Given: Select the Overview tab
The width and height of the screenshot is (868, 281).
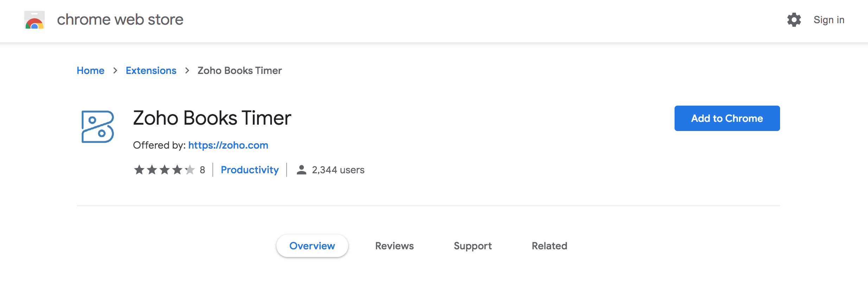Looking at the screenshot, I should coord(312,246).
